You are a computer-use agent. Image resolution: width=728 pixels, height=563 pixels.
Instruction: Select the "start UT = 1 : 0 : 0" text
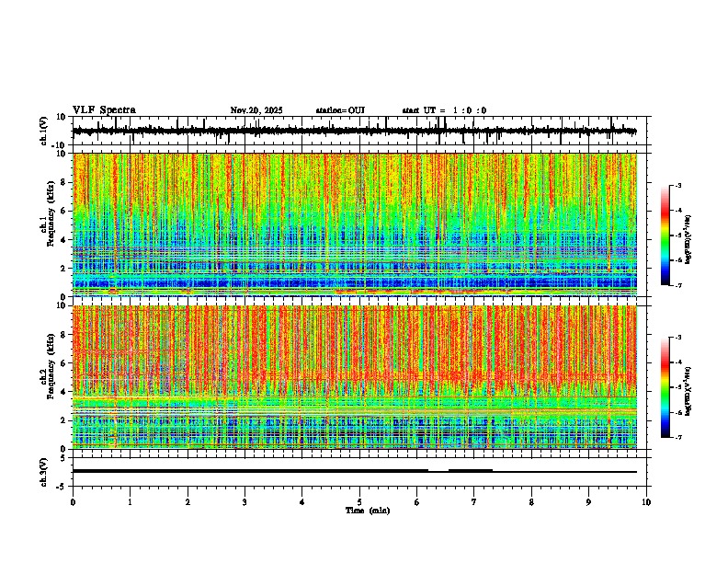tap(444, 110)
